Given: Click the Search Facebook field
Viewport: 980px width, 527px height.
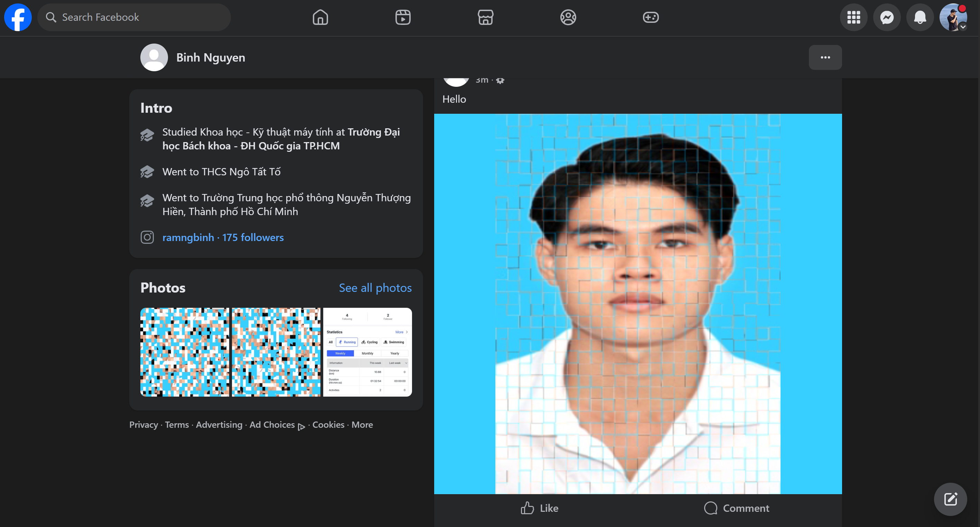Looking at the screenshot, I should (x=134, y=18).
